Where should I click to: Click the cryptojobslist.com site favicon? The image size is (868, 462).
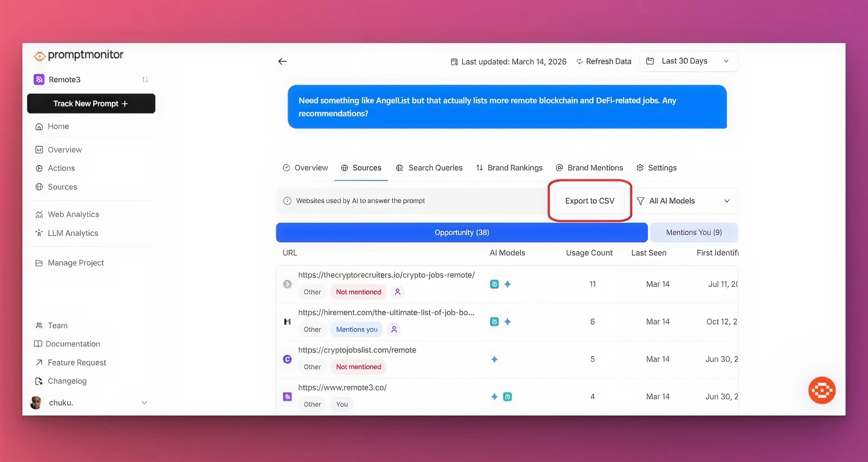[x=287, y=359]
